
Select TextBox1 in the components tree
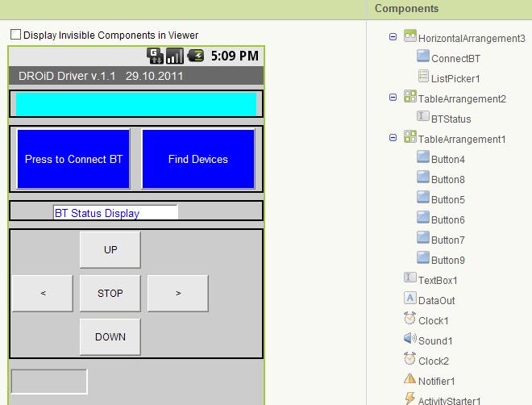(438, 280)
